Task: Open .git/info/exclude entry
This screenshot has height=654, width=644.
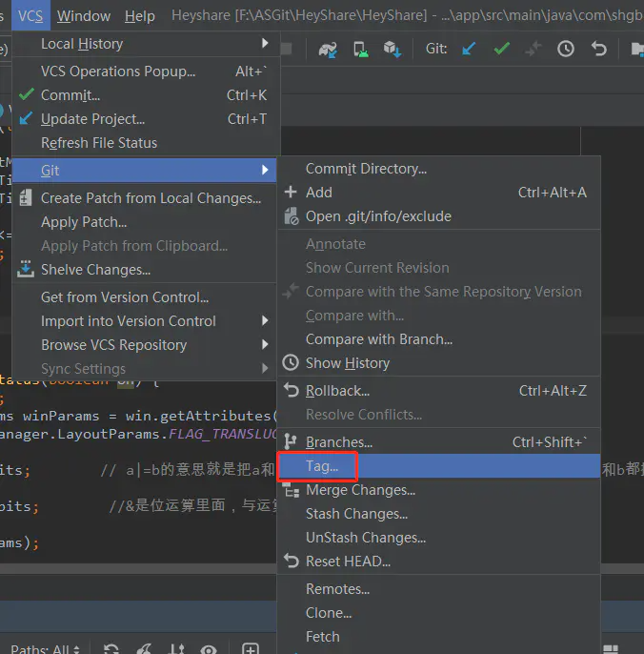Action: click(439, 216)
